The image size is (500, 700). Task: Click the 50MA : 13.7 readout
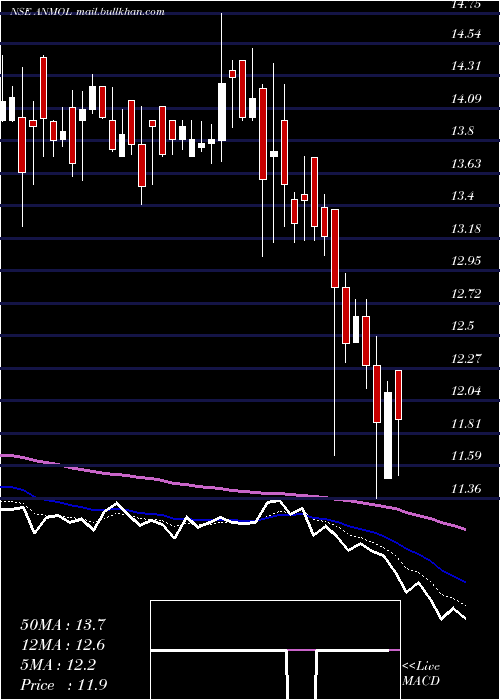pyautogui.click(x=63, y=625)
